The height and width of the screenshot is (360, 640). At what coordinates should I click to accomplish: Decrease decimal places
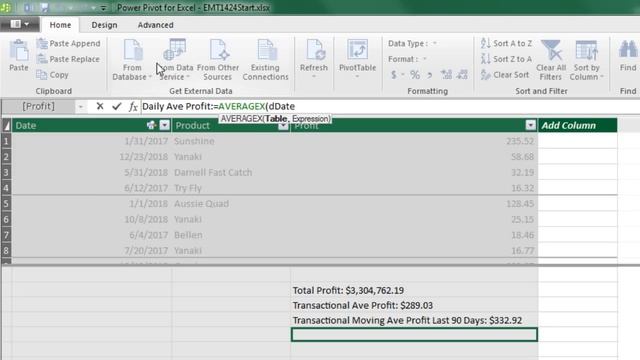click(462, 75)
